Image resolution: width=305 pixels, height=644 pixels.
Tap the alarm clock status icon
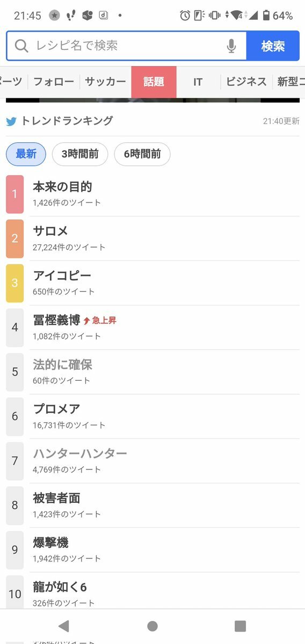185,16
